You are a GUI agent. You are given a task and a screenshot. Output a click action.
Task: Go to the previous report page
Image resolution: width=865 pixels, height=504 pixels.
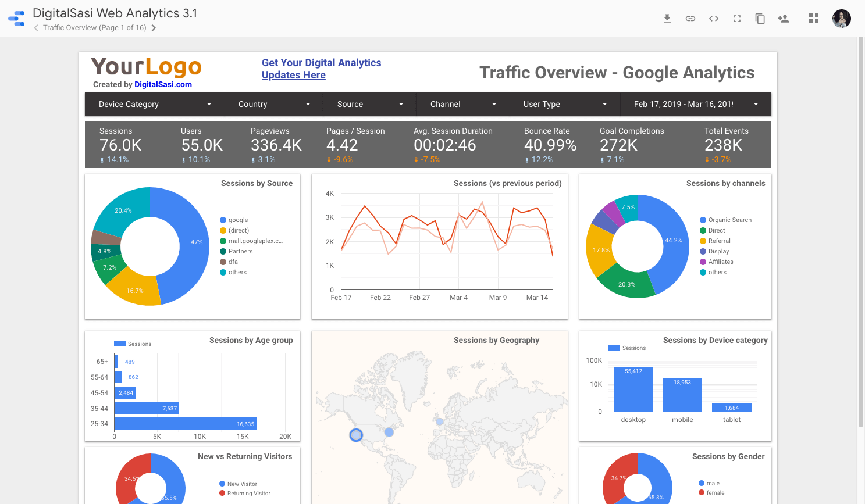pos(36,28)
